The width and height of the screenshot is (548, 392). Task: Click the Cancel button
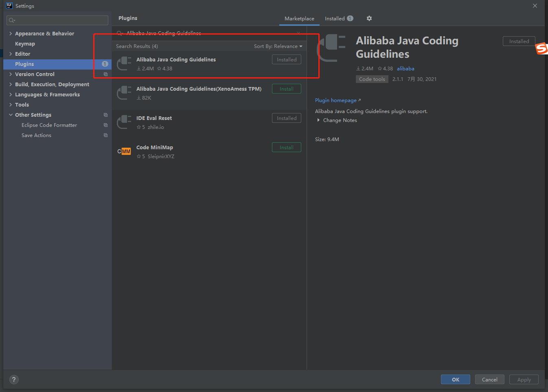coord(489,379)
